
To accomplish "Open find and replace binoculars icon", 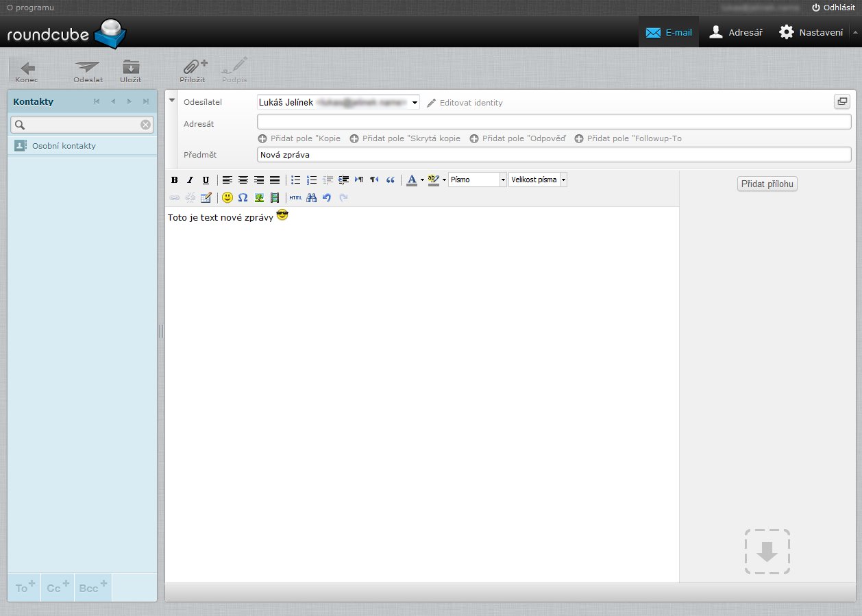I will pos(311,197).
